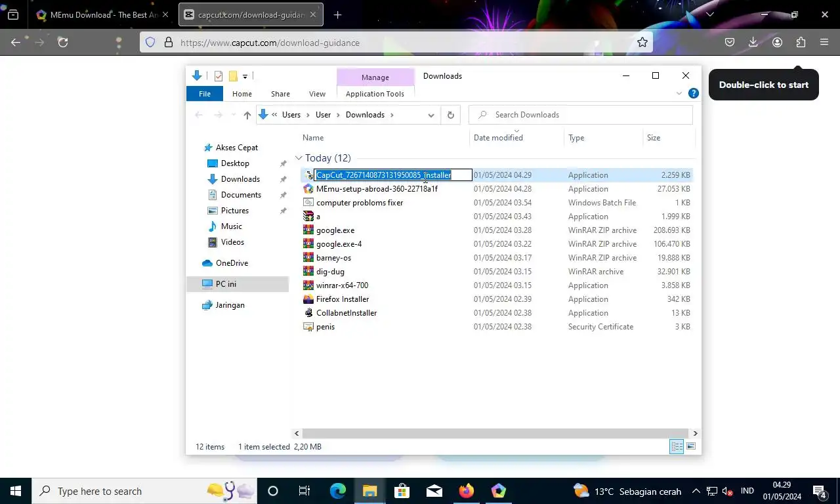This screenshot has width=840, height=504.
Task: Select the MEmu-setup-abroad file icon
Action: [308, 189]
